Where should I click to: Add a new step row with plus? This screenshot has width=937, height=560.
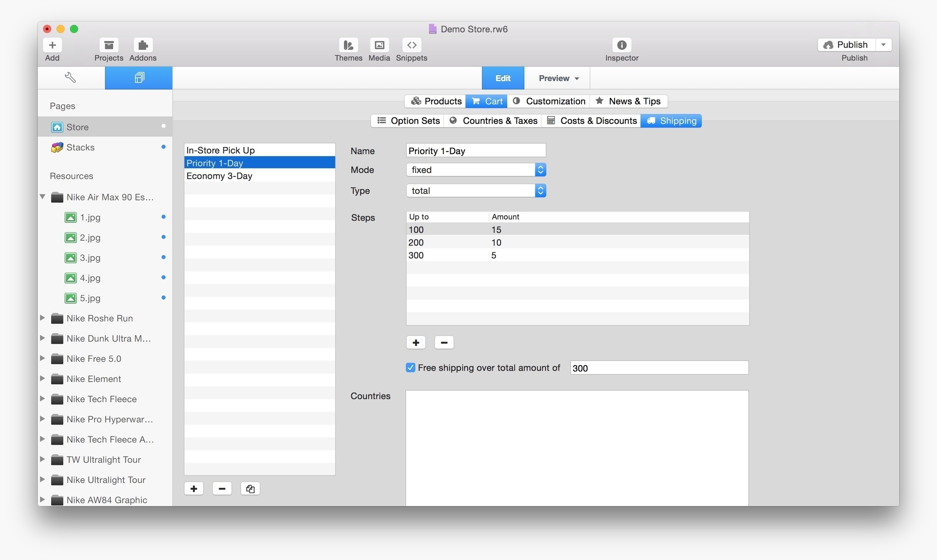[x=416, y=343]
